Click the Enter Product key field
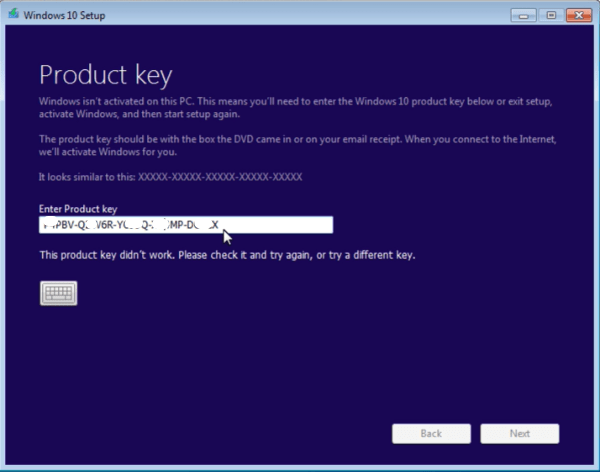600x472 pixels. [x=186, y=225]
